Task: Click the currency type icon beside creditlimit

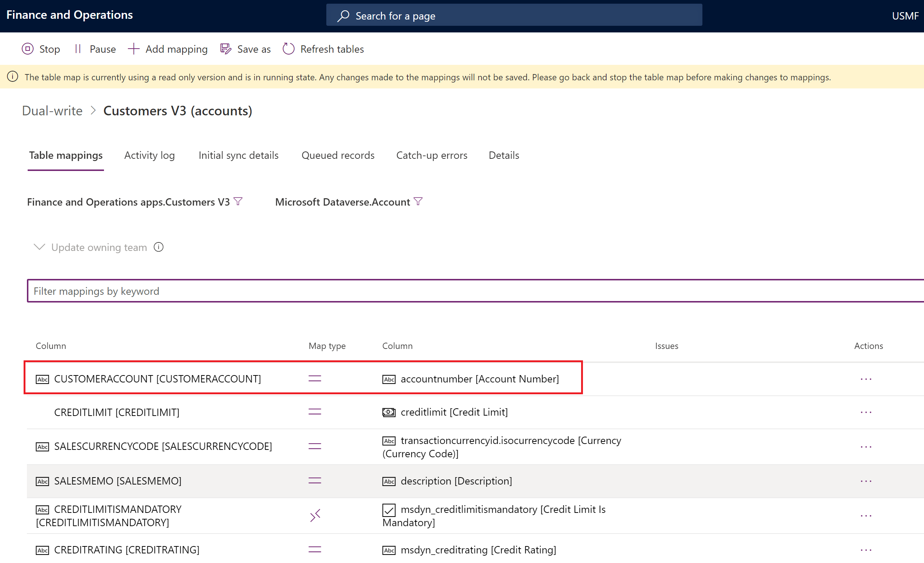Action: [389, 412]
